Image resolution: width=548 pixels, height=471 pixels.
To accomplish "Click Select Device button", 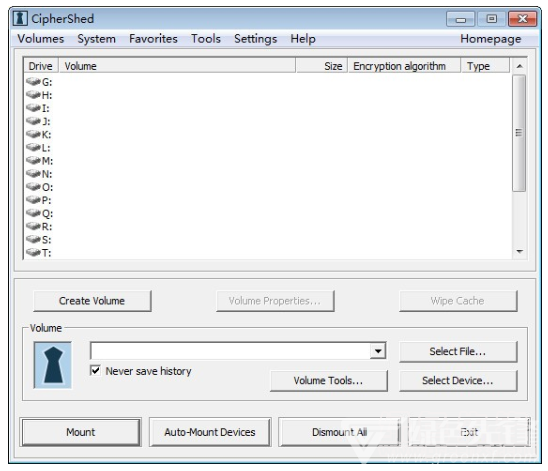I will tap(458, 381).
